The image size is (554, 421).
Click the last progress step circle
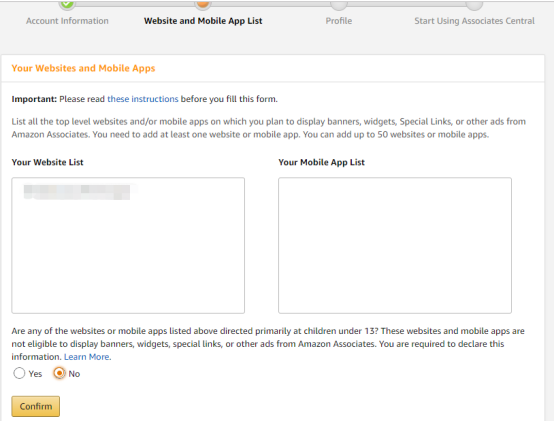tap(474, 4)
